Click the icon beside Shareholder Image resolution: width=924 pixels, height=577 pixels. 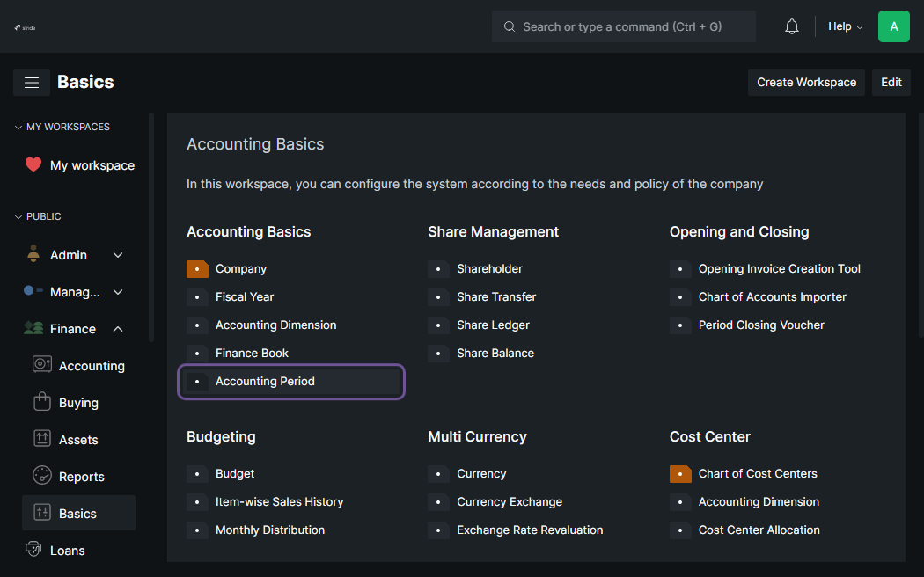coord(438,269)
